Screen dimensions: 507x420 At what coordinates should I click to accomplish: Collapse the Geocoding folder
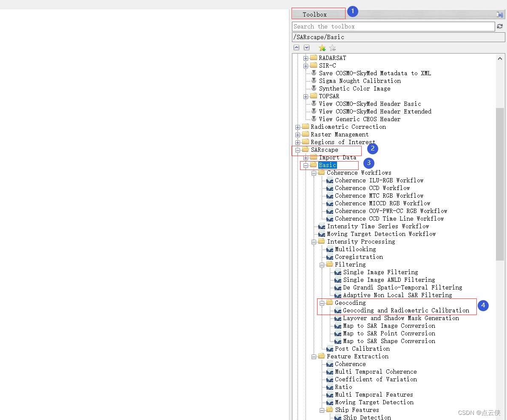[x=322, y=303]
